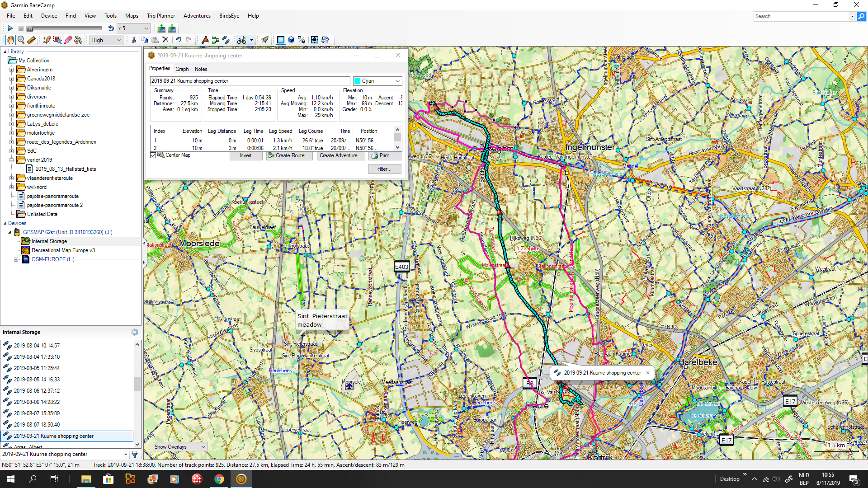868x488 pixels.
Task: Switch to 2D map view
Action: pos(281,40)
